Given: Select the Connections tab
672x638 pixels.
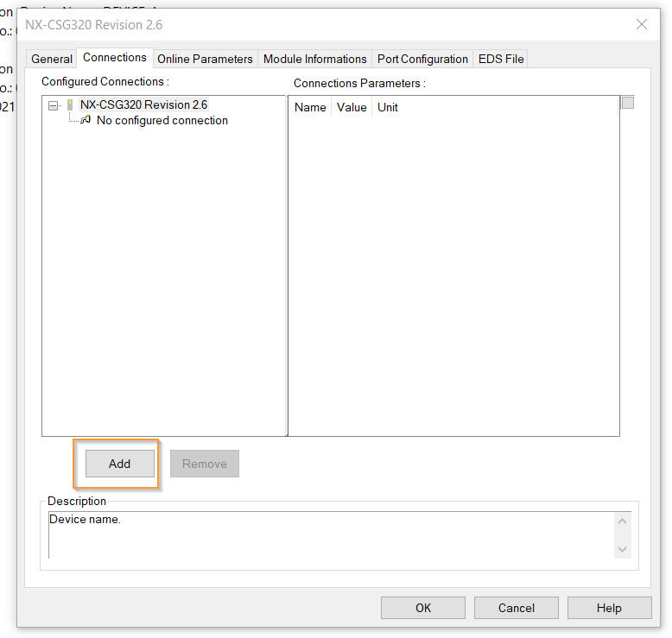Looking at the screenshot, I should [x=114, y=58].
